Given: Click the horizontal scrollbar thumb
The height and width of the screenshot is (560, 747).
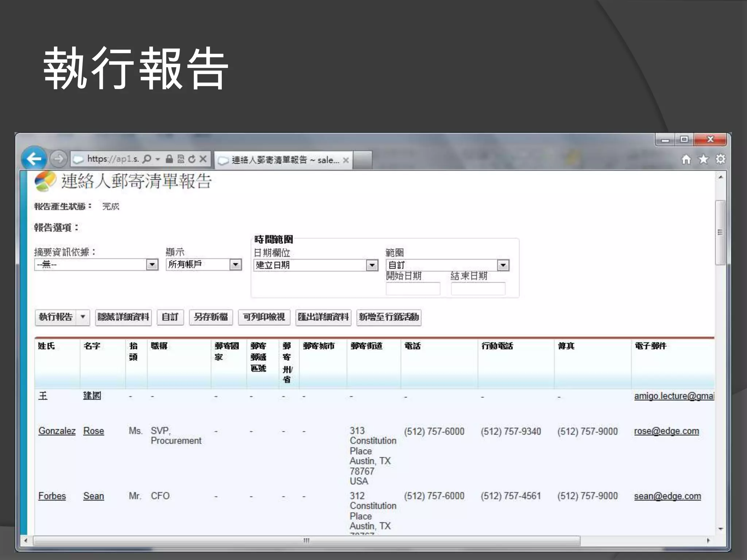Looking at the screenshot, I should [306, 541].
